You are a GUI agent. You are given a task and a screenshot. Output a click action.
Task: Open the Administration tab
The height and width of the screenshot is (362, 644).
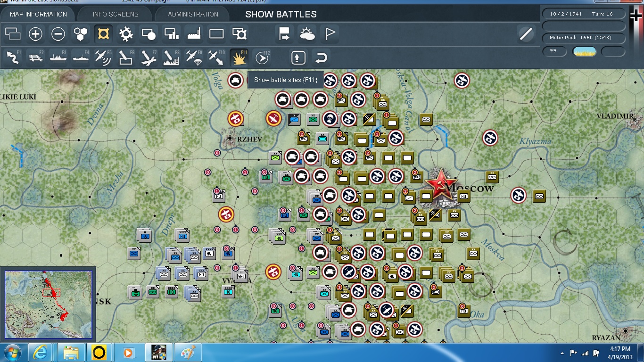click(193, 14)
